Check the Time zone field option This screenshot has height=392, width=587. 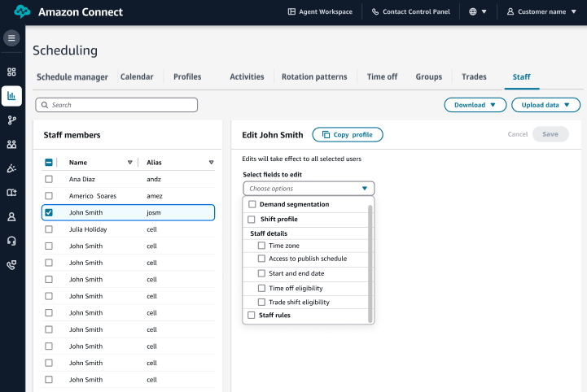tap(261, 246)
